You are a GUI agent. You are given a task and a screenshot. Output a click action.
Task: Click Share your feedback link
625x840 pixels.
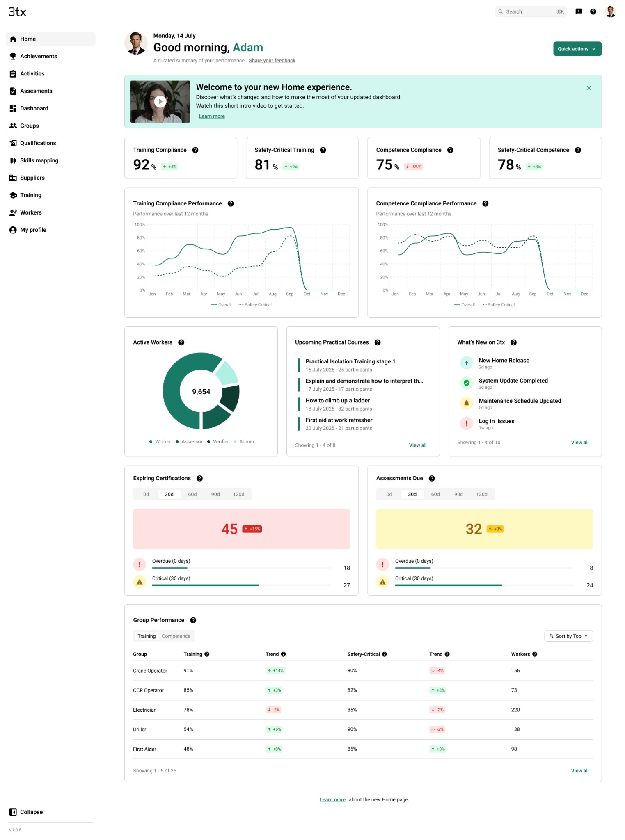(272, 61)
